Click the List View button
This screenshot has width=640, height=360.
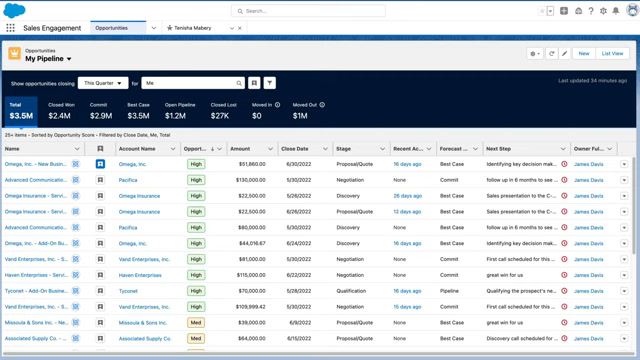click(x=612, y=53)
